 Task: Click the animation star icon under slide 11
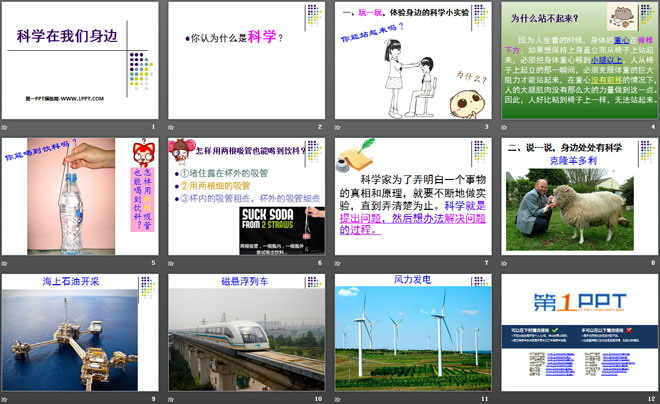(x=340, y=399)
